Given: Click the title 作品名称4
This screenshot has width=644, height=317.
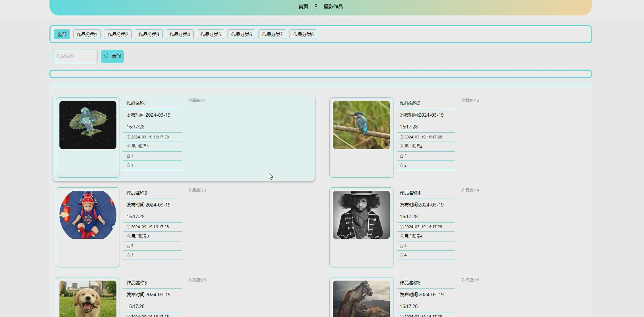Looking at the screenshot, I should (x=410, y=193).
